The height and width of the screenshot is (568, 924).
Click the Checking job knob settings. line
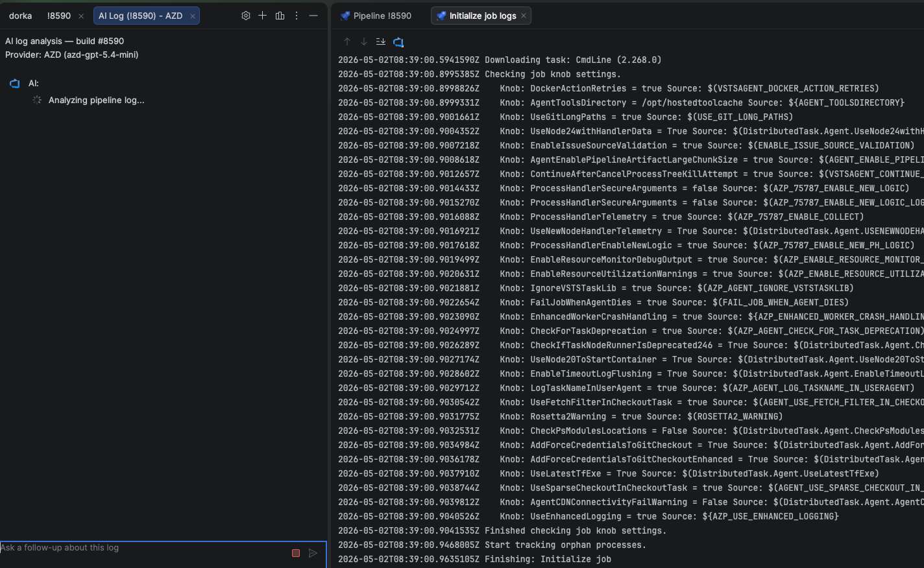480,74
